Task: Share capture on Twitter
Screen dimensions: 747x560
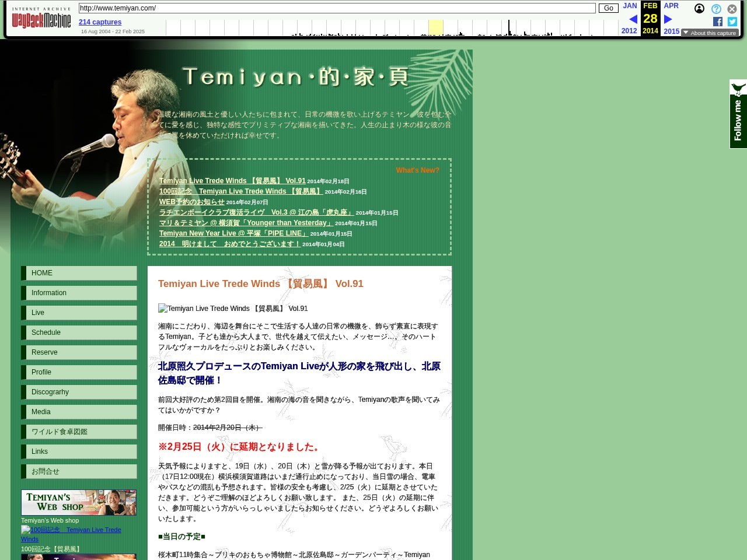Action: pos(732,22)
